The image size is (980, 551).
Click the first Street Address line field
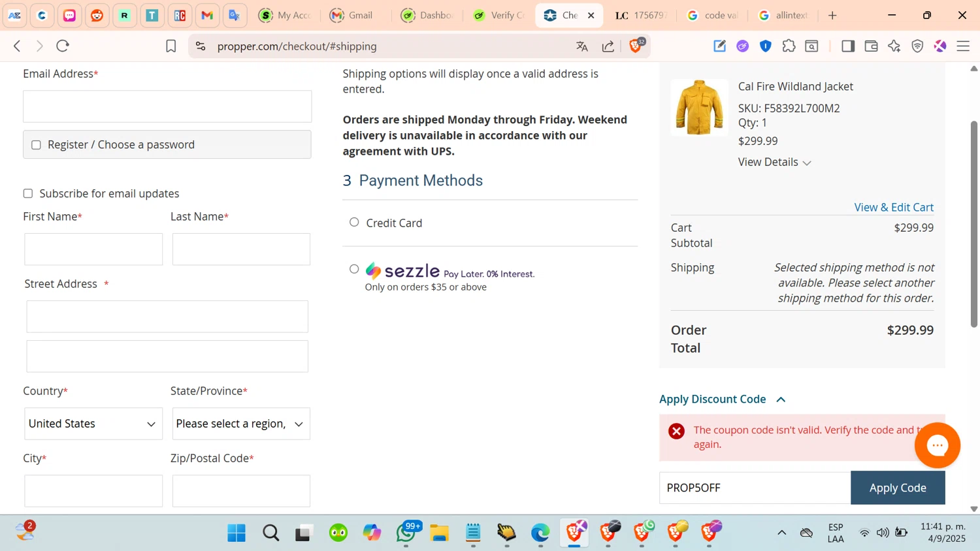(167, 317)
